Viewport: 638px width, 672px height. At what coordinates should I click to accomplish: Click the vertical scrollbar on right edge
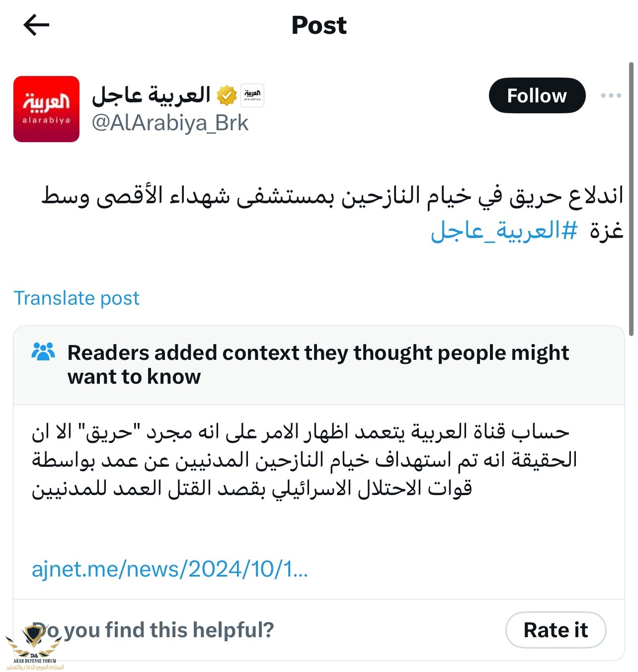pyautogui.click(x=632, y=199)
